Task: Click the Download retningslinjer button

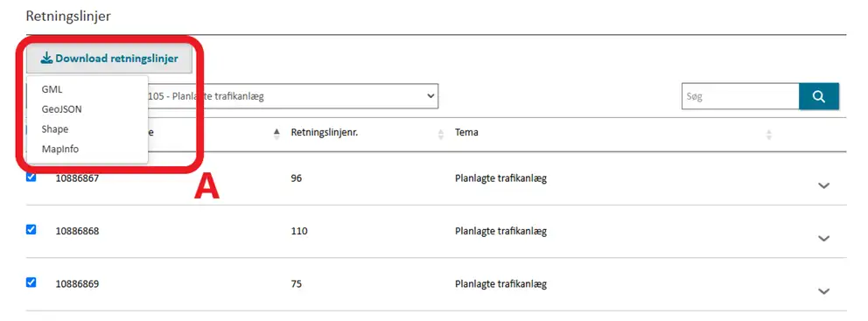Action: coord(109,58)
